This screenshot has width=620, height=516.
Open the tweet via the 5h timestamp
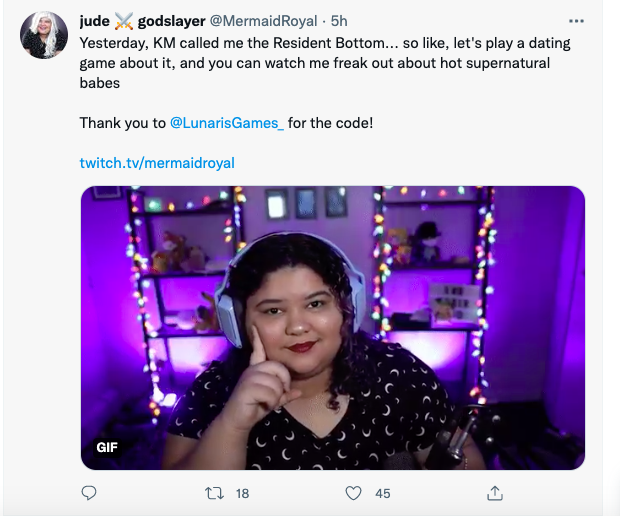[x=339, y=20]
